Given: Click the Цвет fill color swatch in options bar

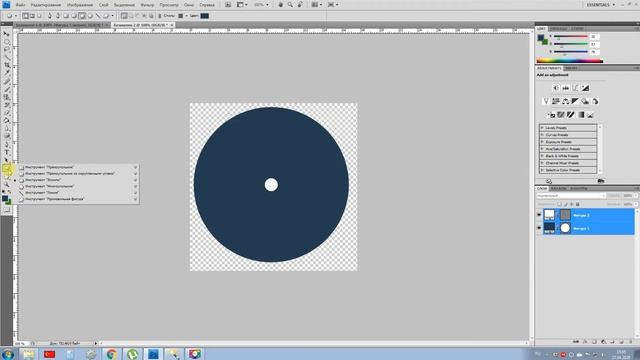Looking at the screenshot, I should (204, 16).
